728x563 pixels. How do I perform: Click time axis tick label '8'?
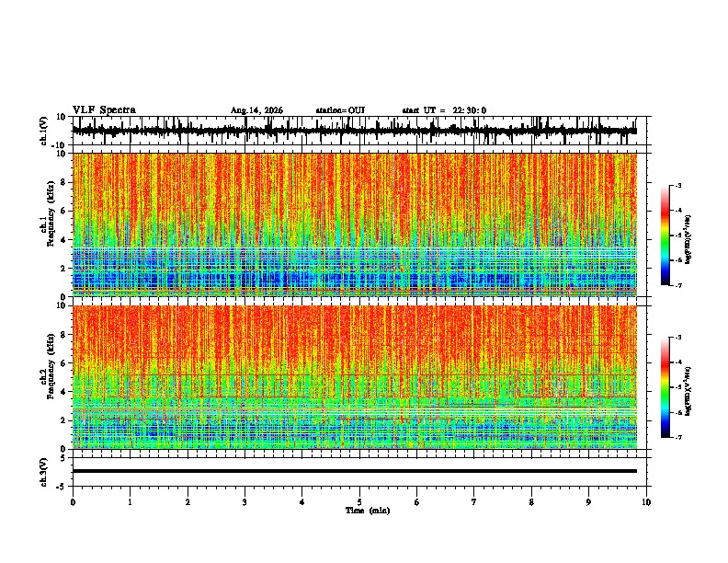click(x=531, y=502)
